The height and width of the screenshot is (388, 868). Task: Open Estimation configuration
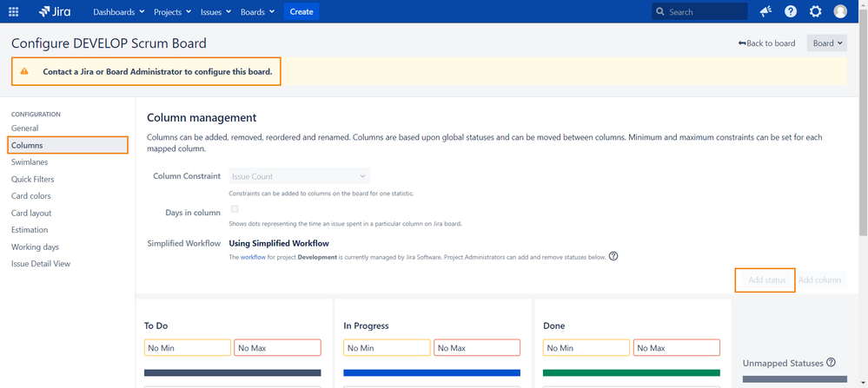30,230
